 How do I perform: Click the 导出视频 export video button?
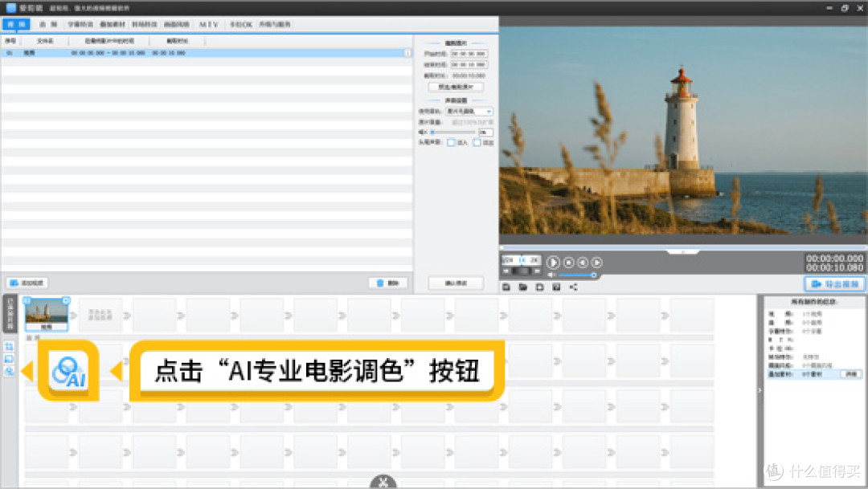(x=835, y=283)
